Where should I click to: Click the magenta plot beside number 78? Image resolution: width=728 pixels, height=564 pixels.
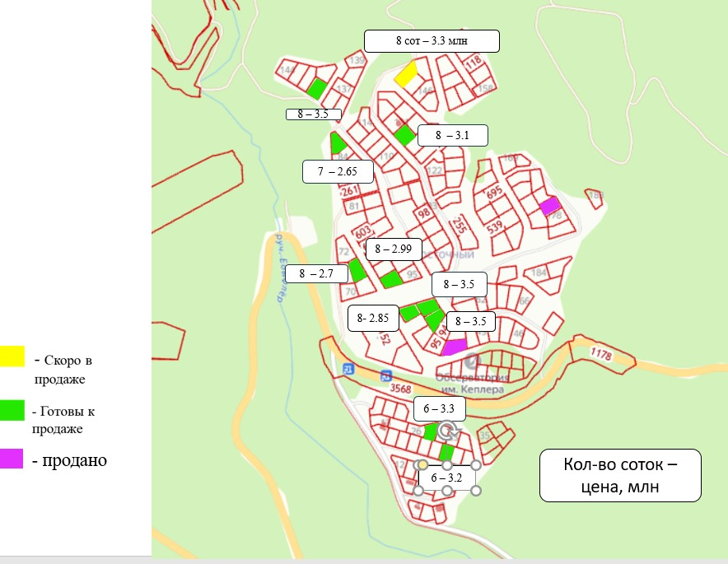tap(549, 205)
